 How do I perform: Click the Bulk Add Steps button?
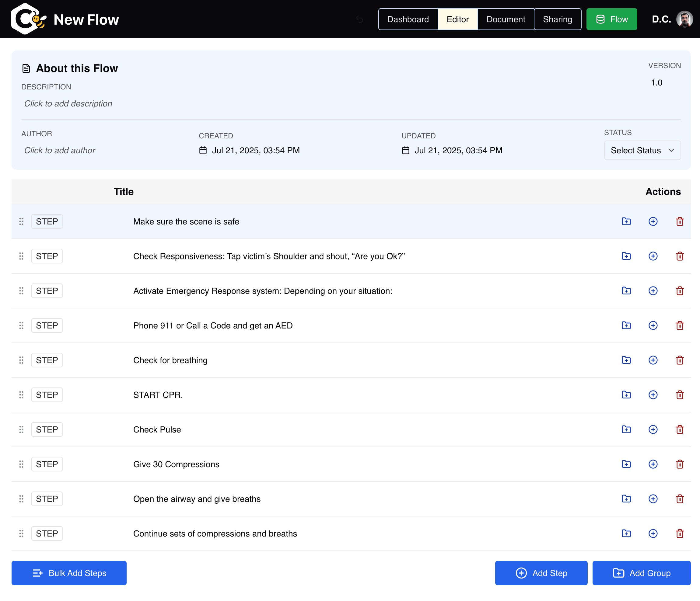[x=69, y=573]
